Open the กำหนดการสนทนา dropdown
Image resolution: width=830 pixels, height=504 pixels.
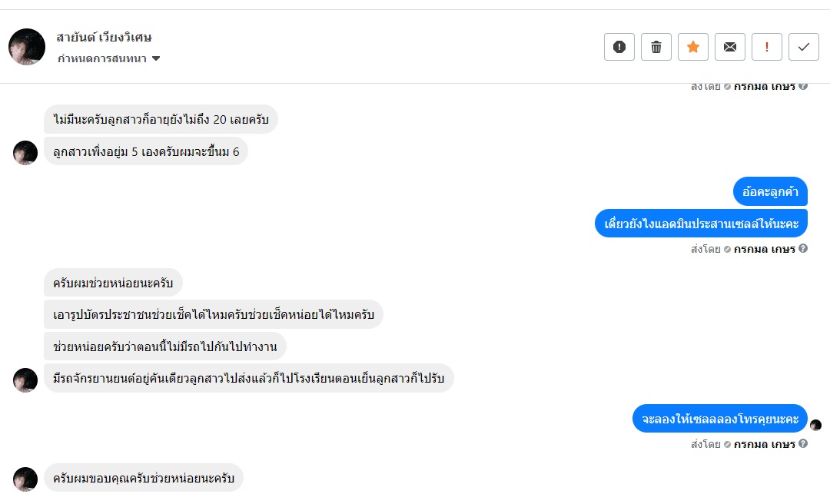tap(108, 58)
